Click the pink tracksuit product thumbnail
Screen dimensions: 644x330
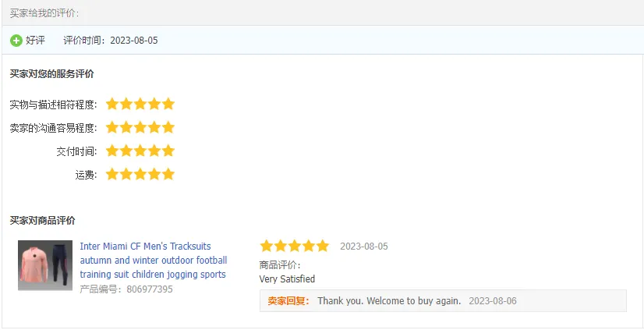tap(45, 265)
